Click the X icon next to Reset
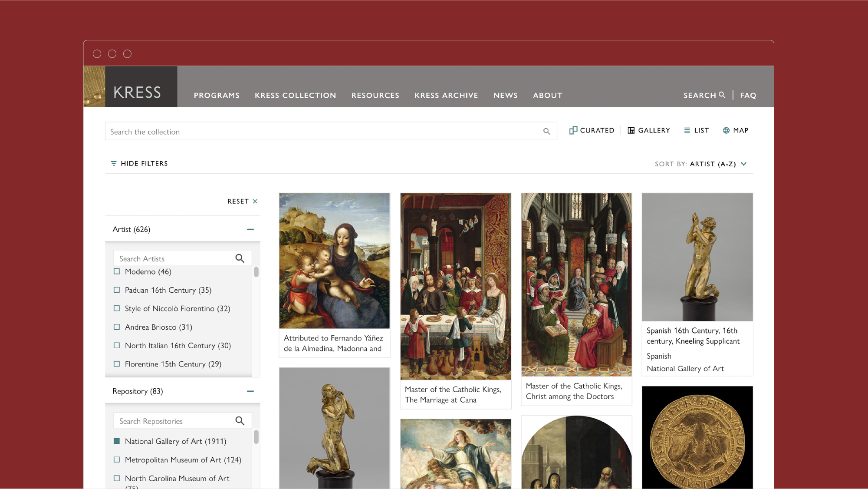The height and width of the screenshot is (489, 868). point(255,201)
